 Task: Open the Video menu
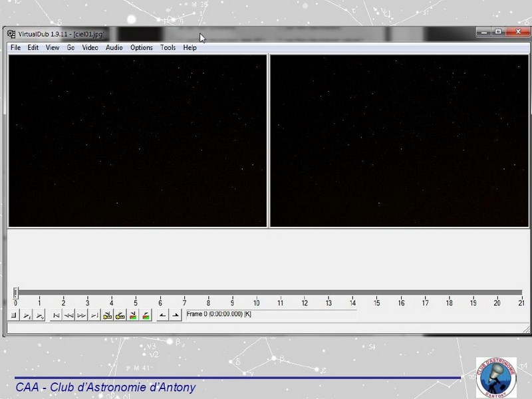click(90, 48)
